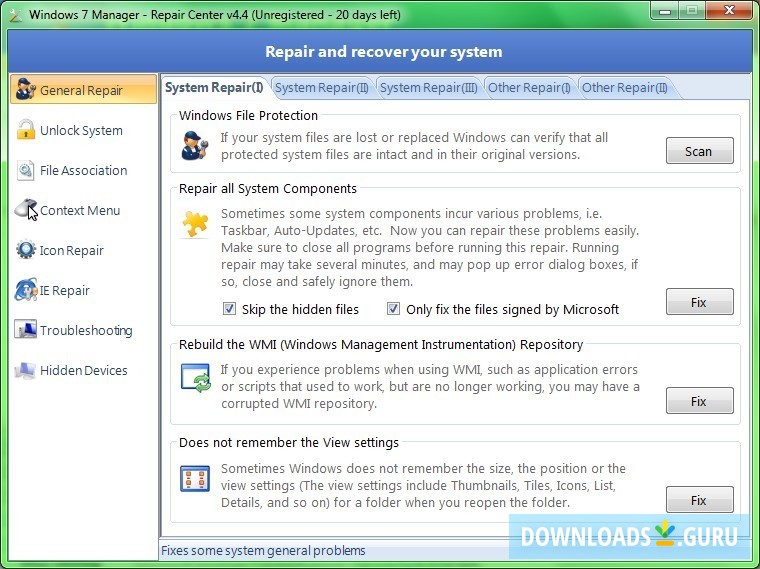Select Icon Repair label
The image size is (760, 569).
[72, 251]
